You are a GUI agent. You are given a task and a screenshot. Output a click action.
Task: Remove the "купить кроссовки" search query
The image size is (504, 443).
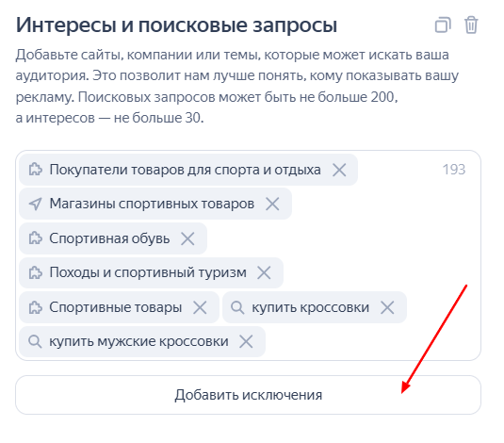(x=387, y=307)
